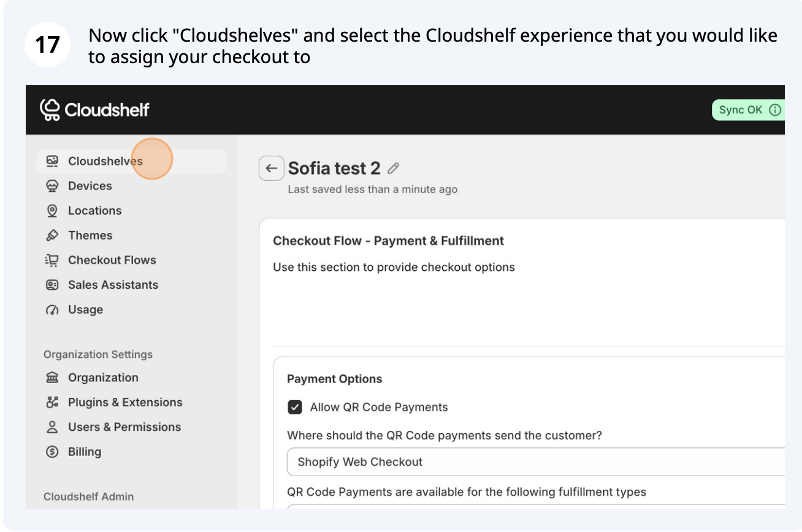Go back using the left arrow button

(x=272, y=168)
